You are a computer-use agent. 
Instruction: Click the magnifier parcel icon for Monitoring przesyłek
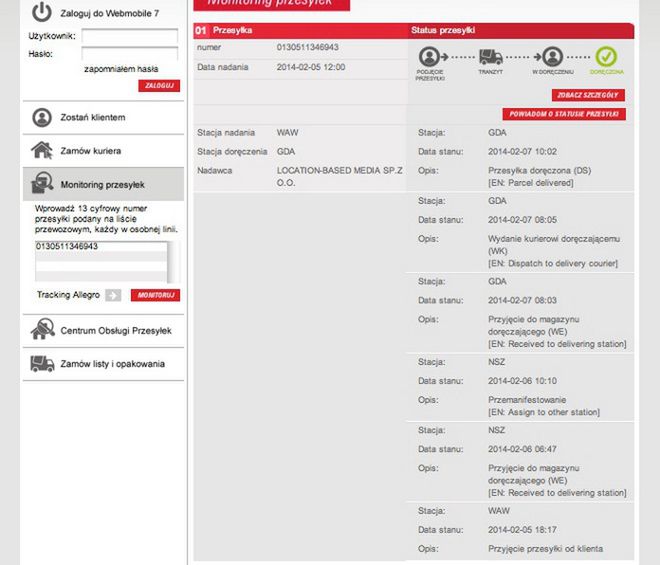coord(42,182)
